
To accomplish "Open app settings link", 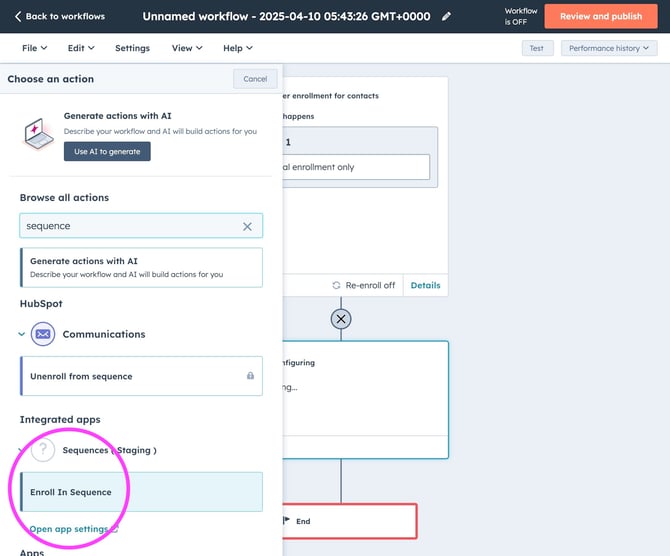I will pyautogui.click(x=73, y=529).
